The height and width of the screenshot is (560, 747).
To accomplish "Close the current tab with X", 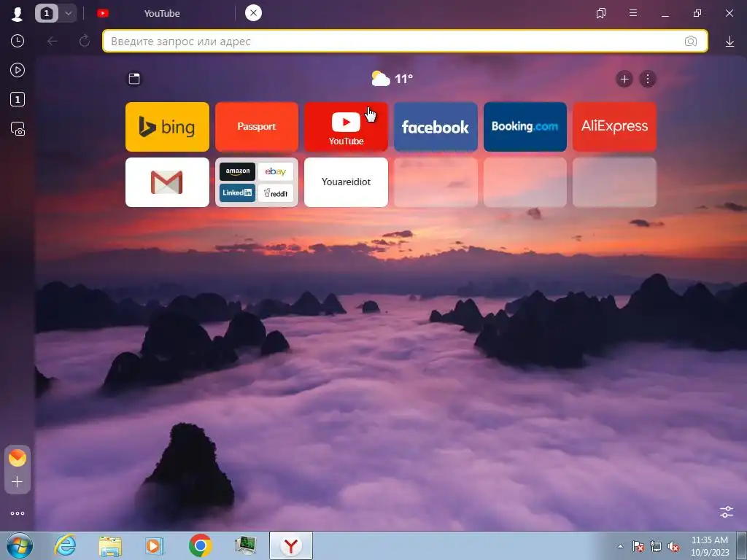I will click(x=253, y=13).
